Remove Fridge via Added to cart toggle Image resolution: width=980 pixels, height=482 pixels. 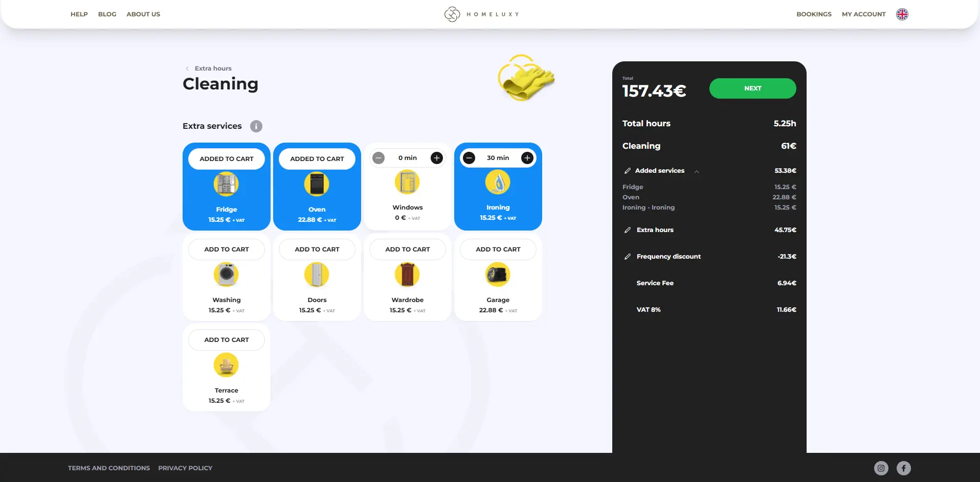pyautogui.click(x=227, y=159)
